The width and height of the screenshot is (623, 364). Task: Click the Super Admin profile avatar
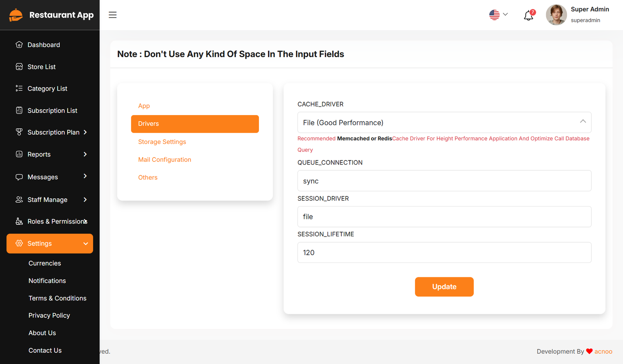pyautogui.click(x=556, y=15)
